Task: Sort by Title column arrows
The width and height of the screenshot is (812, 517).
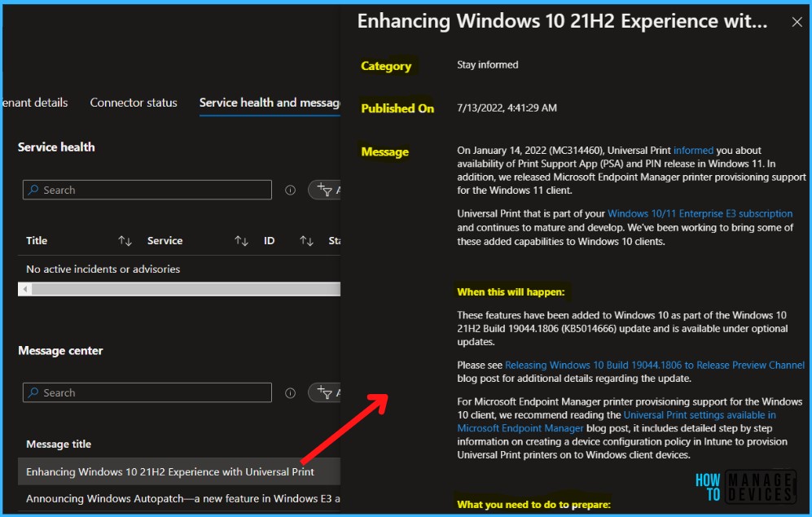Action: point(125,241)
